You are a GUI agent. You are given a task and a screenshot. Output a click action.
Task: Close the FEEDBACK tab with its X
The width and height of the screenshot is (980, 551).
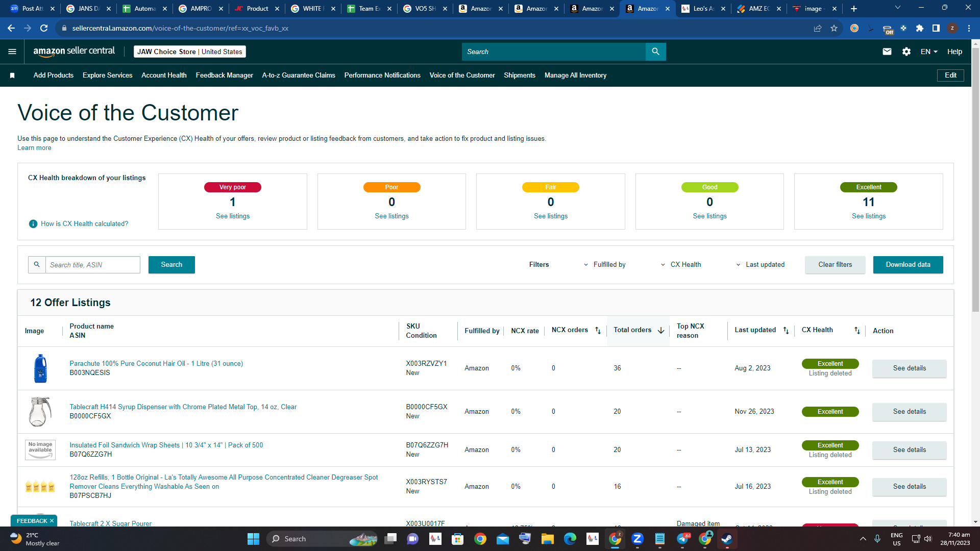(52, 521)
